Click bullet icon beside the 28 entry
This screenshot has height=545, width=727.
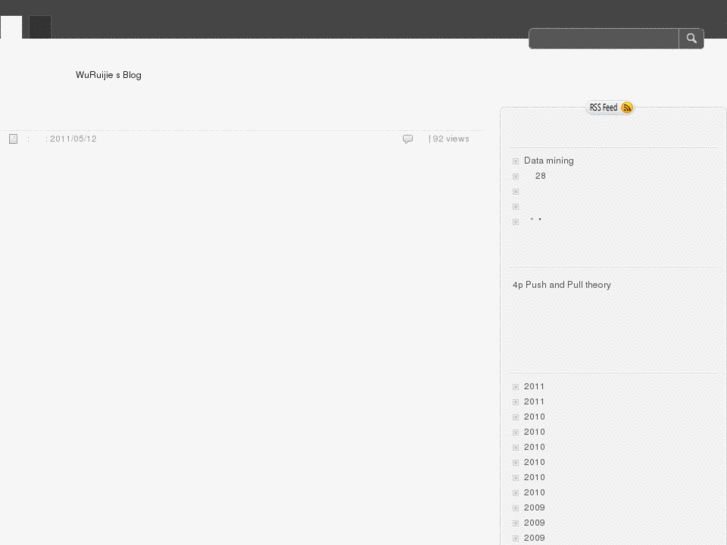[x=516, y=176]
